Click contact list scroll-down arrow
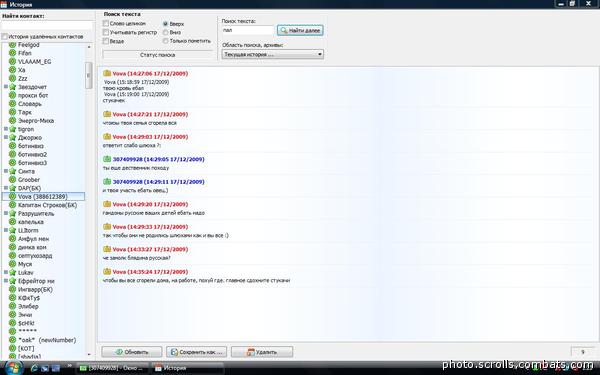Image resolution: width=600 pixels, height=375 pixels. coord(89,355)
